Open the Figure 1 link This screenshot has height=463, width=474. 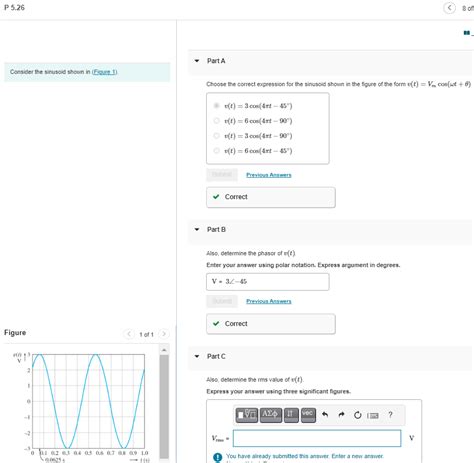point(104,72)
